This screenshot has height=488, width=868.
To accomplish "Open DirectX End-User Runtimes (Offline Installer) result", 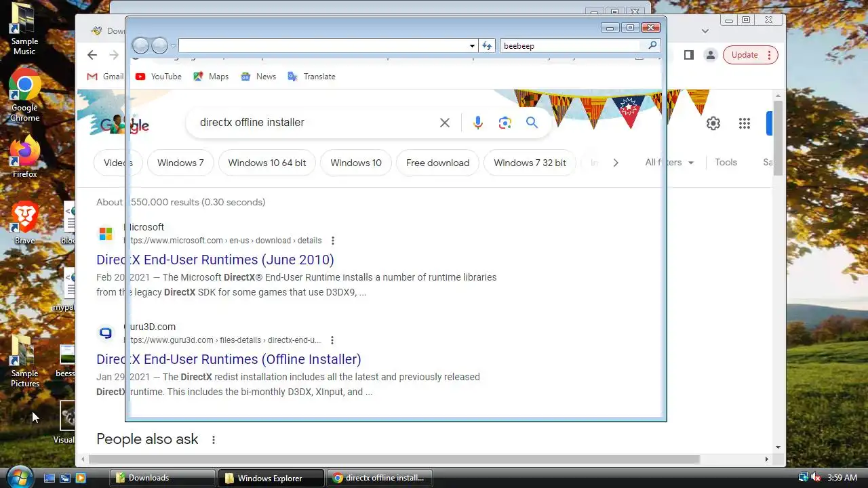I will click(x=229, y=359).
